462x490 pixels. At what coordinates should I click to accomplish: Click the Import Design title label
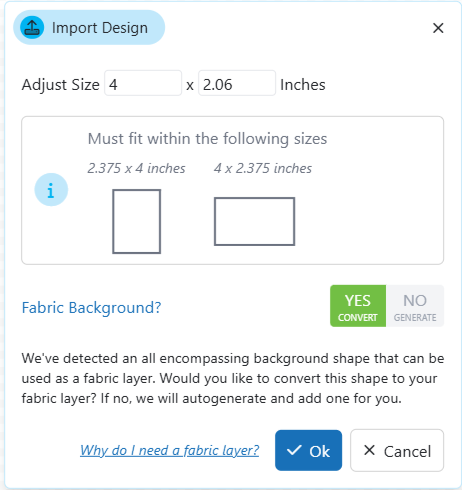point(100,28)
